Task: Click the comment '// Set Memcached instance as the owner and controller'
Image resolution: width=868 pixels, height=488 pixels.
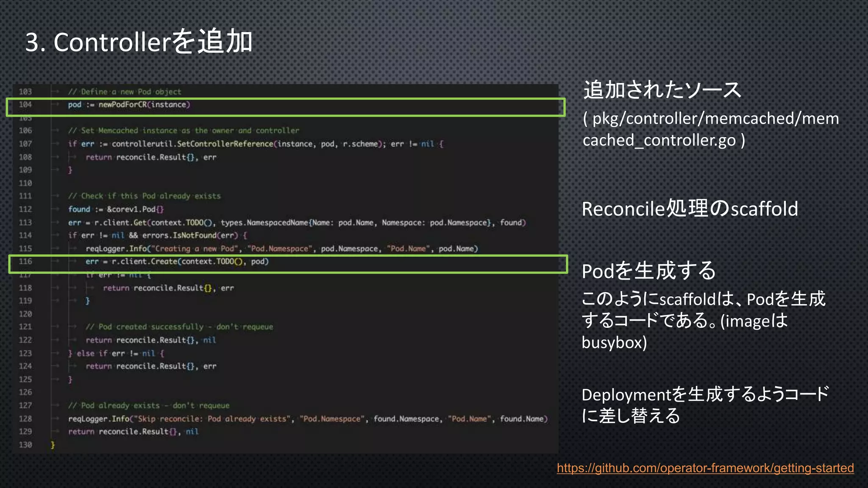Action: click(x=184, y=130)
